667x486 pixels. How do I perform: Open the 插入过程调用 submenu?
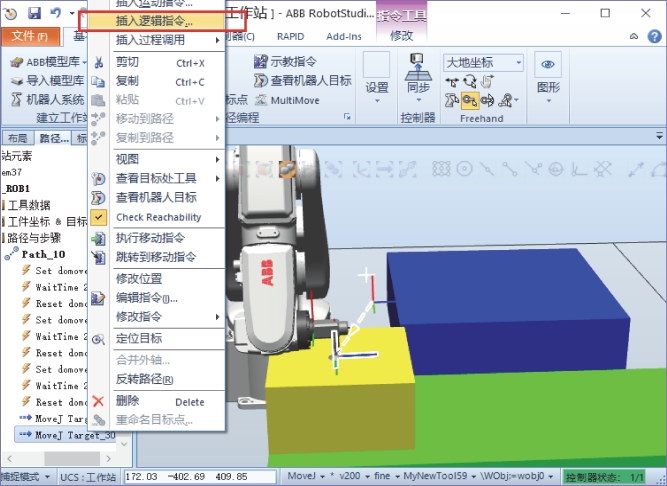(x=168, y=40)
